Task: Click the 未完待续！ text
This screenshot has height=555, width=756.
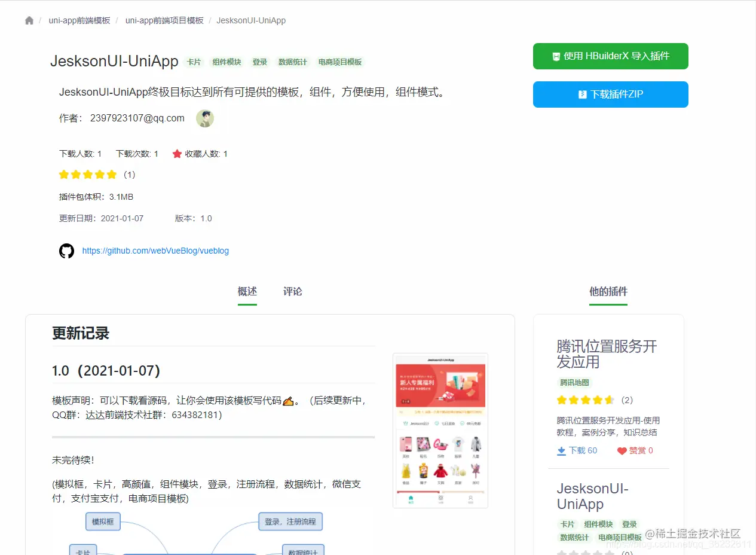Action: point(73,460)
